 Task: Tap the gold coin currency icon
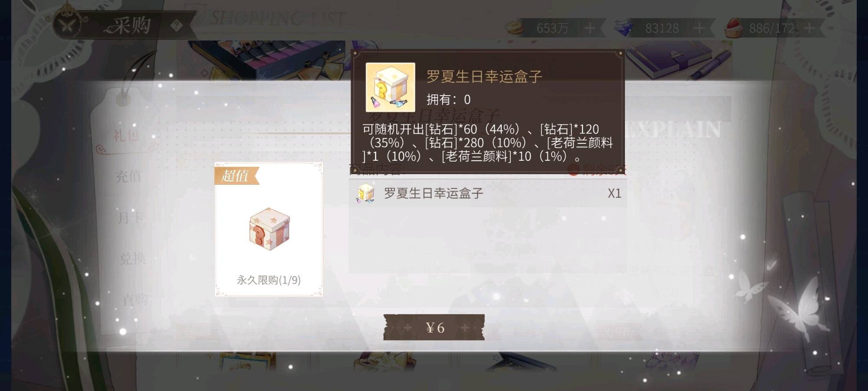coord(515,28)
